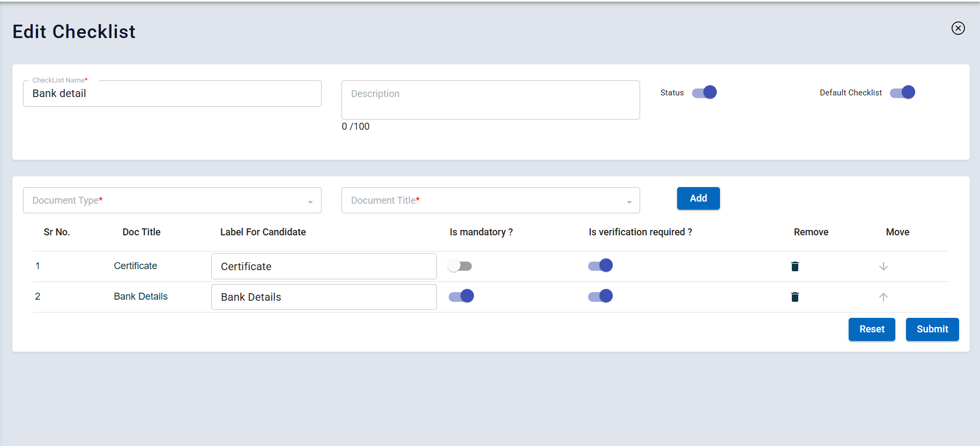Edit the Certificate candidate label field

(324, 266)
